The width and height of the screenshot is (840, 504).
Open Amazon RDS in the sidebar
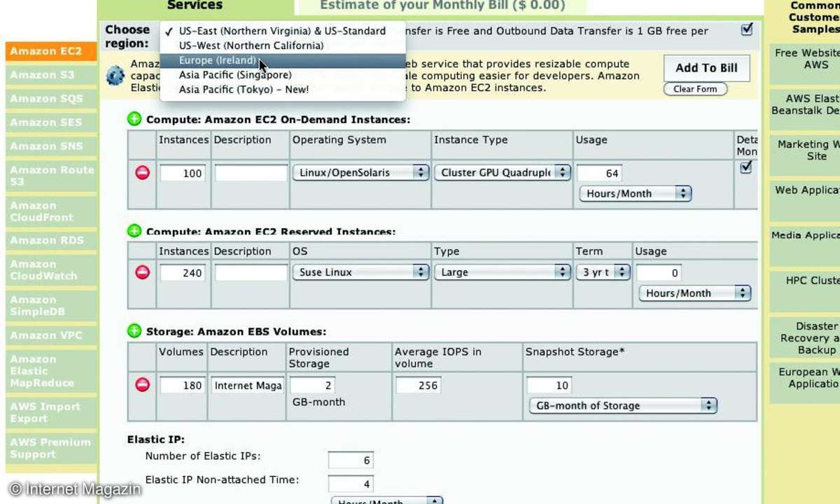[x=51, y=240]
